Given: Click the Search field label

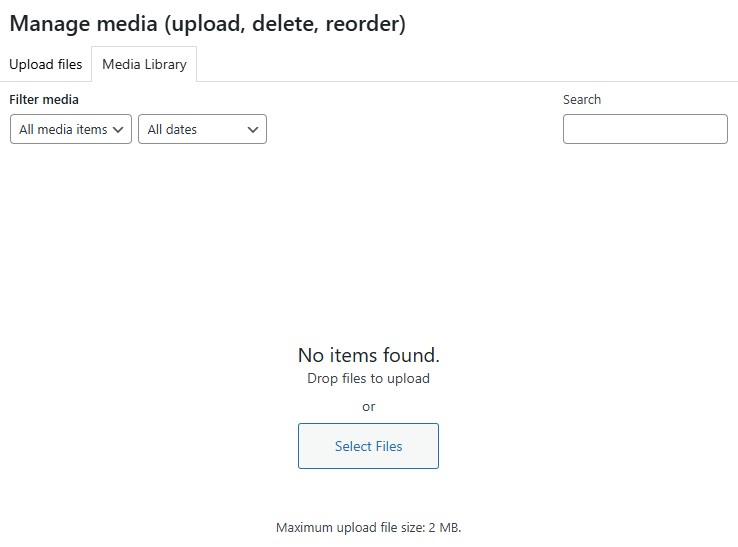Looking at the screenshot, I should (582, 100).
